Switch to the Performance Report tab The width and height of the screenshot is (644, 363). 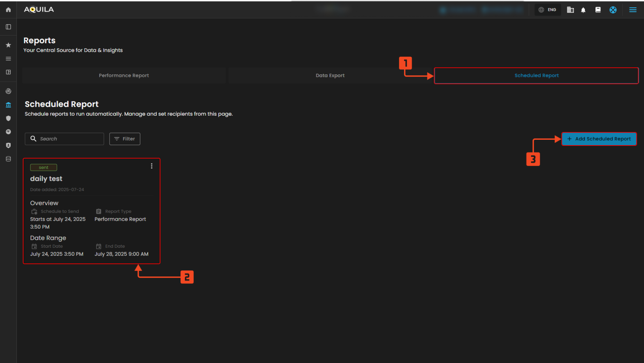tap(124, 75)
